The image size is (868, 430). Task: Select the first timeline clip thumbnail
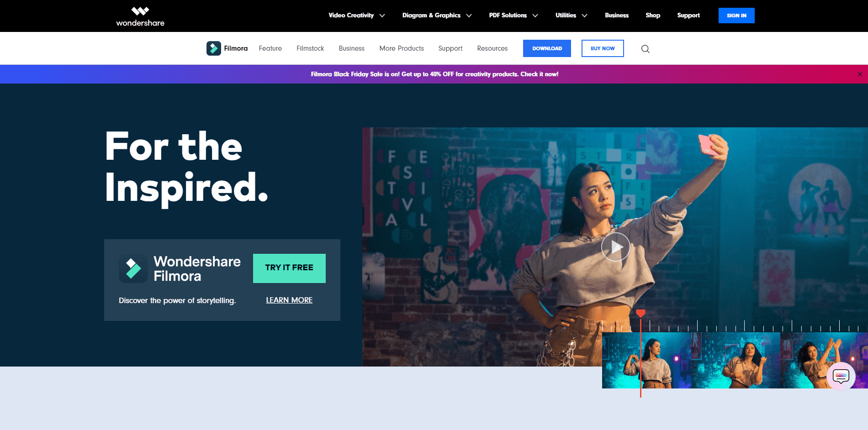coord(646,360)
